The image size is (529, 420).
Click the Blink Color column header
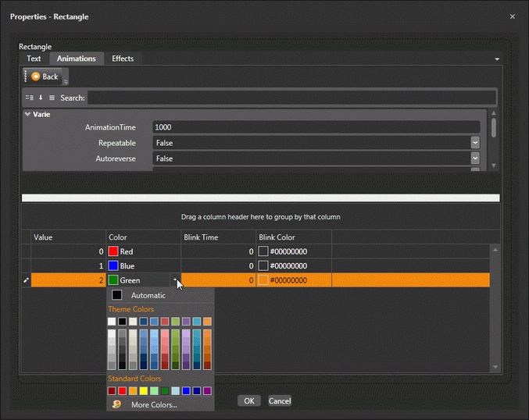click(x=294, y=237)
